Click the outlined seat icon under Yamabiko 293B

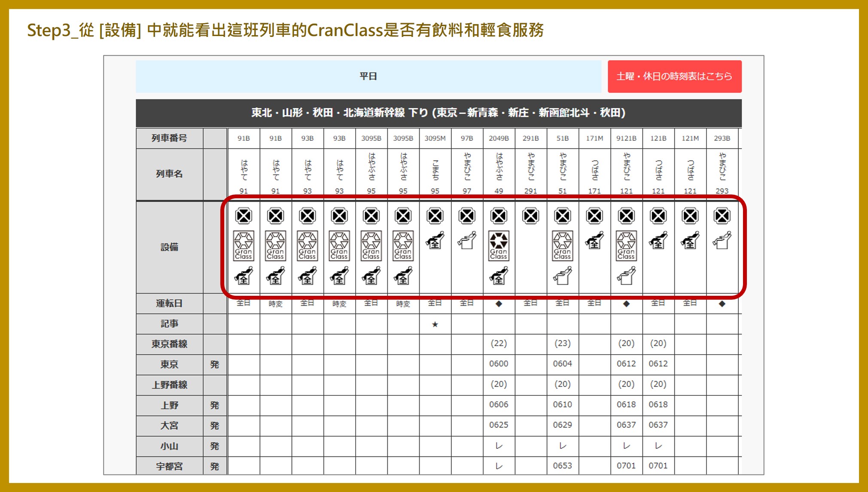pos(722,240)
